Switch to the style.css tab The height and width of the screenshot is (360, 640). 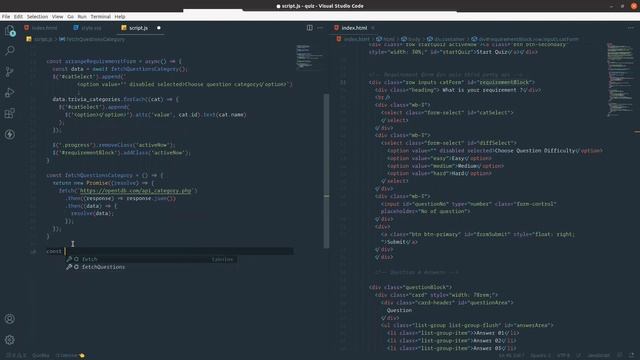pyautogui.click(x=87, y=28)
